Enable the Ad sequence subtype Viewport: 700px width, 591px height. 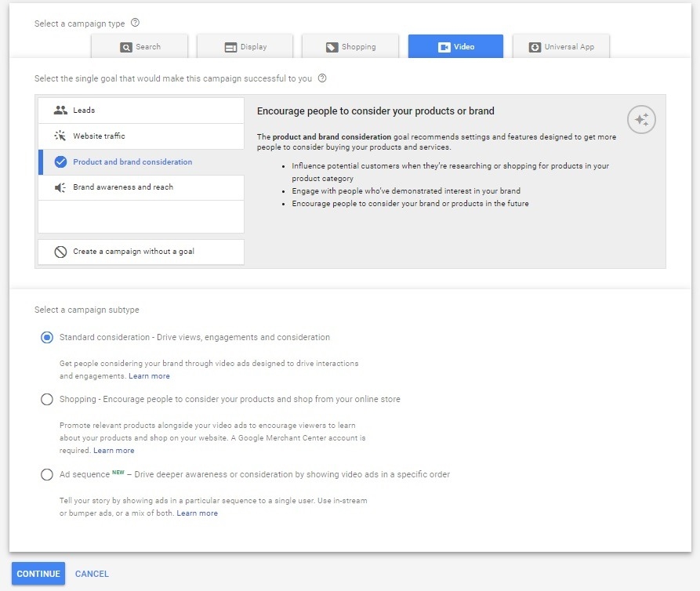47,474
